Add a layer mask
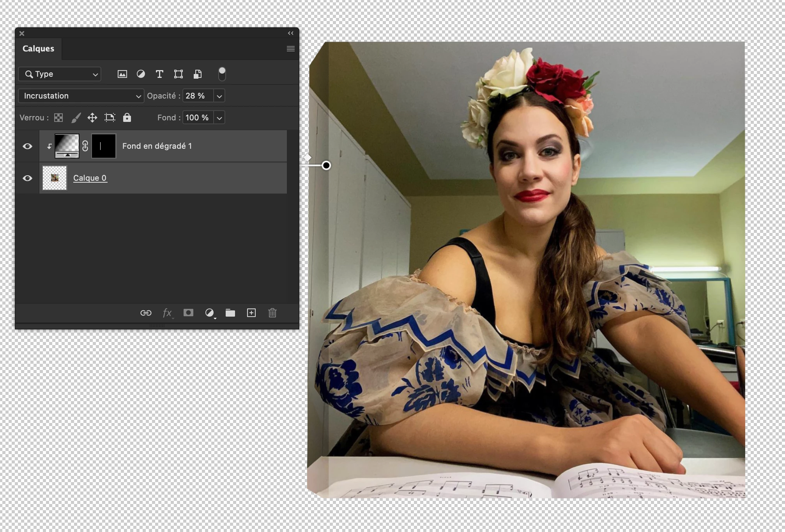The height and width of the screenshot is (532, 785). [x=188, y=313]
